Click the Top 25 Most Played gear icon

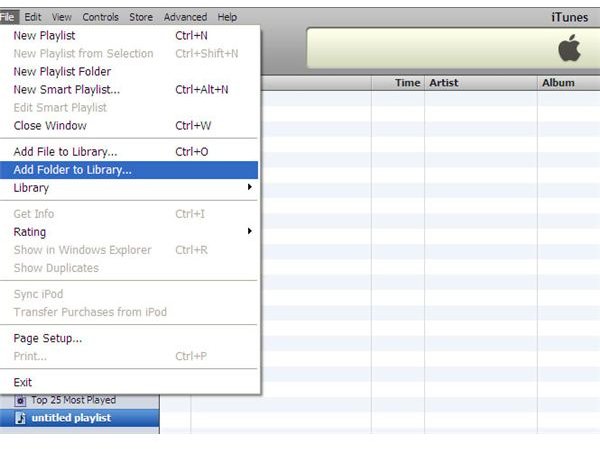[20, 401]
